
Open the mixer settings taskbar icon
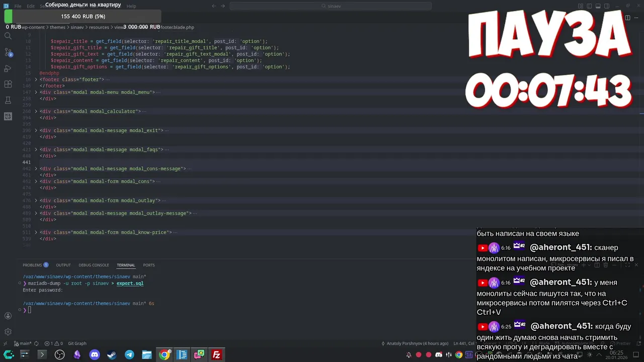pyautogui.click(x=24, y=355)
